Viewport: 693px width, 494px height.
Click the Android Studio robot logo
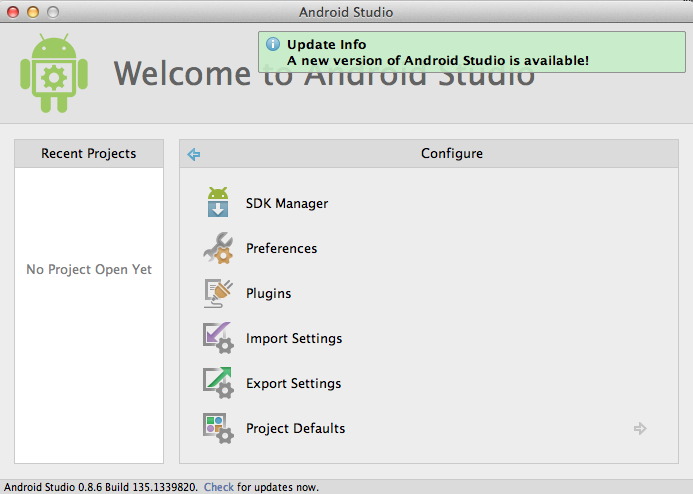pyautogui.click(x=54, y=73)
